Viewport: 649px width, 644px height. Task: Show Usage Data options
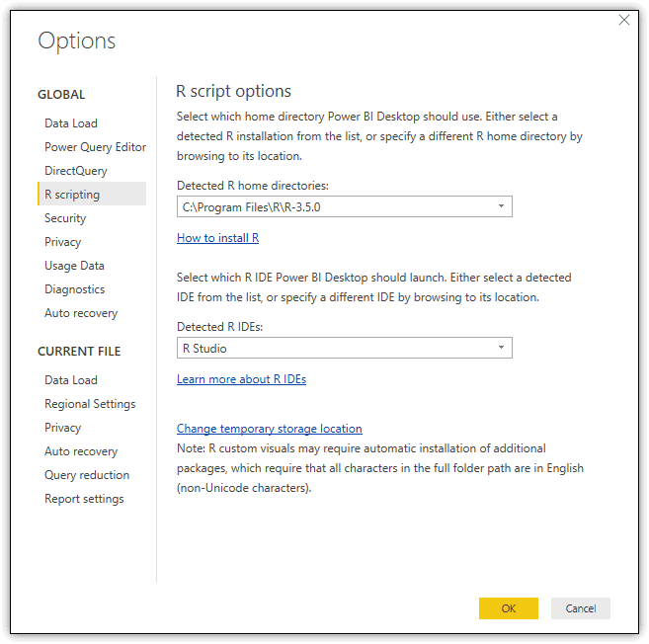(x=74, y=266)
